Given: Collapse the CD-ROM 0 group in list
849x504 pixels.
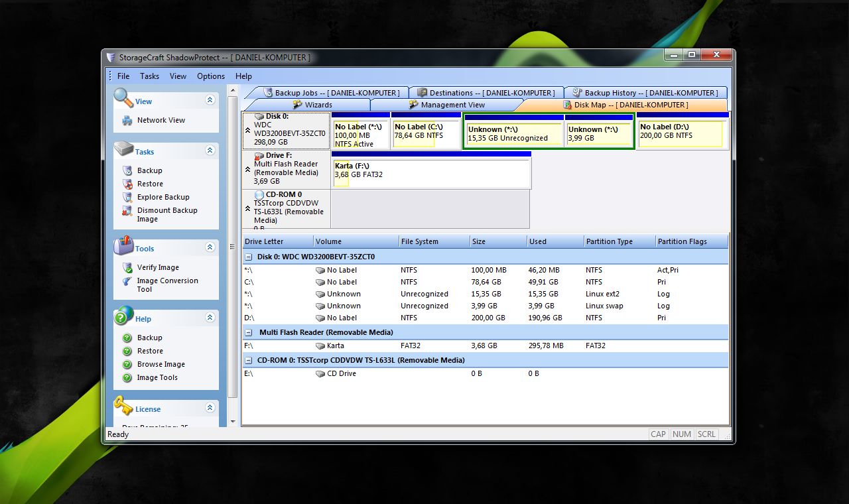Looking at the screenshot, I should pos(249,360).
